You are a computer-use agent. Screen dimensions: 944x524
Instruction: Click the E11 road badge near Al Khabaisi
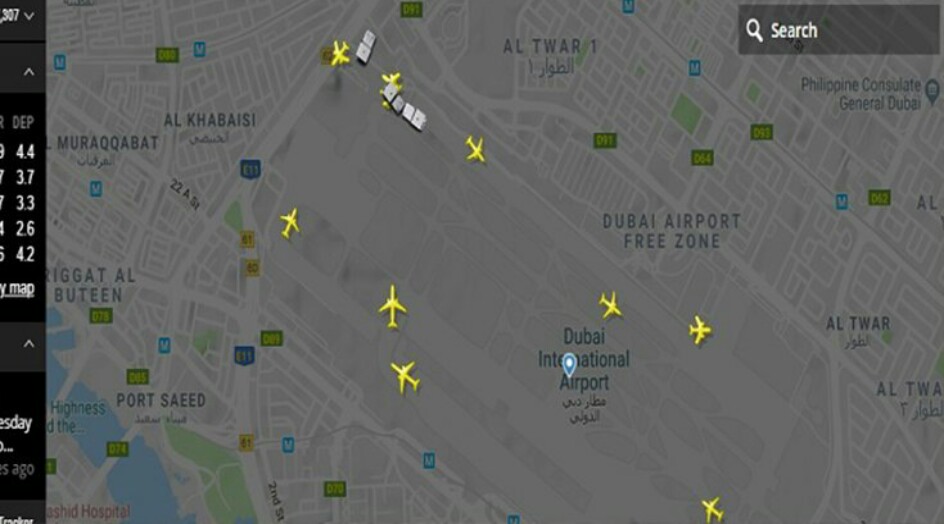[x=251, y=169]
